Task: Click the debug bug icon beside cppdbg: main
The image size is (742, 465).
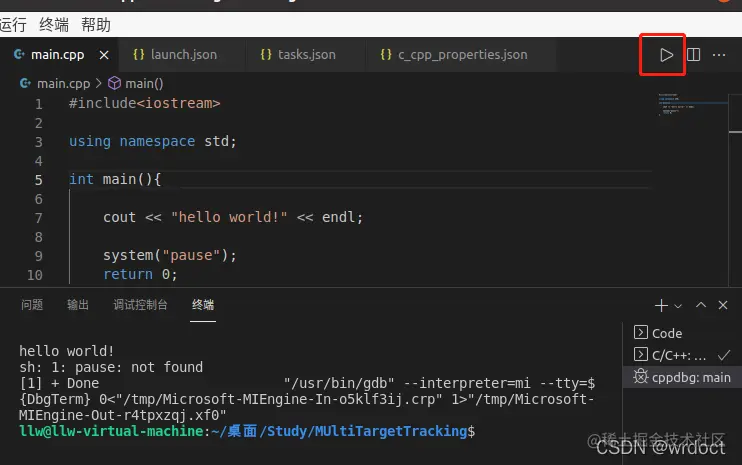Action: click(x=641, y=377)
